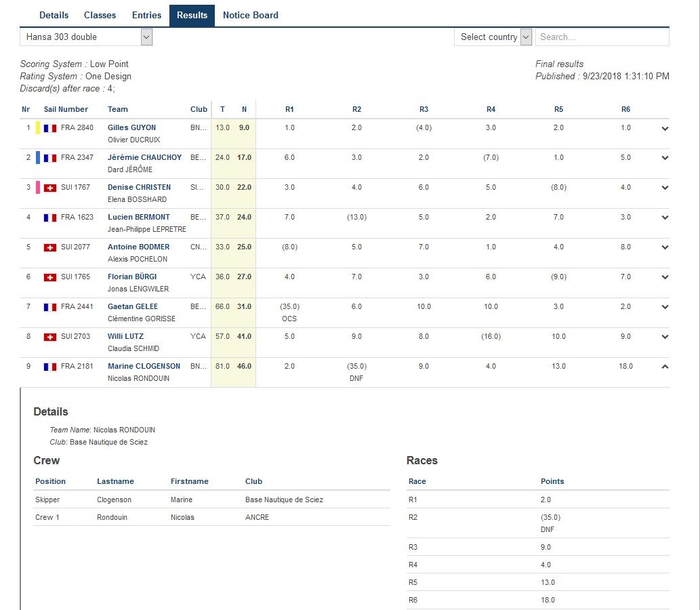Click sail number FRA 2840
Viewport: 700px width, 610px height.
[x=77, y=127]
